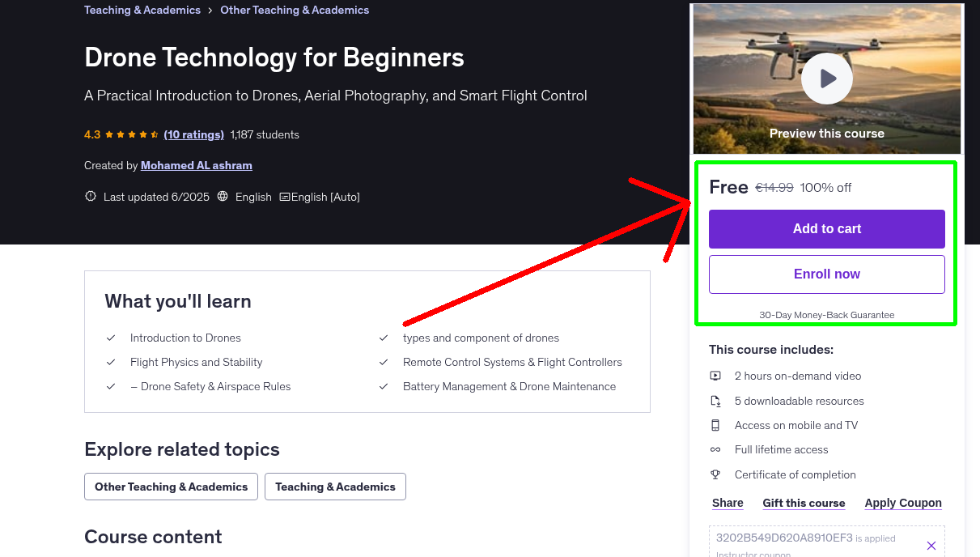Click Apply Coupon
The width and height of the screenshot is (980, 557).
point(903,503)
